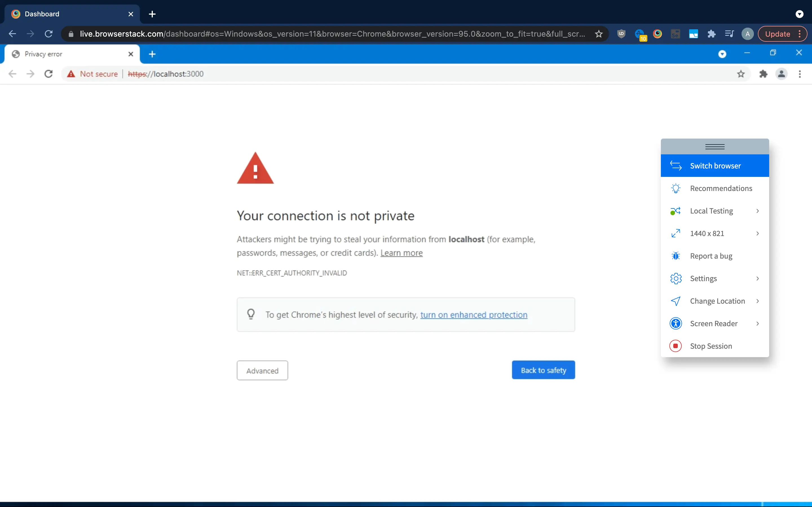This screenshot has width=812, height=507.
Task: Open the Learn more link
Action: (401, 253)
